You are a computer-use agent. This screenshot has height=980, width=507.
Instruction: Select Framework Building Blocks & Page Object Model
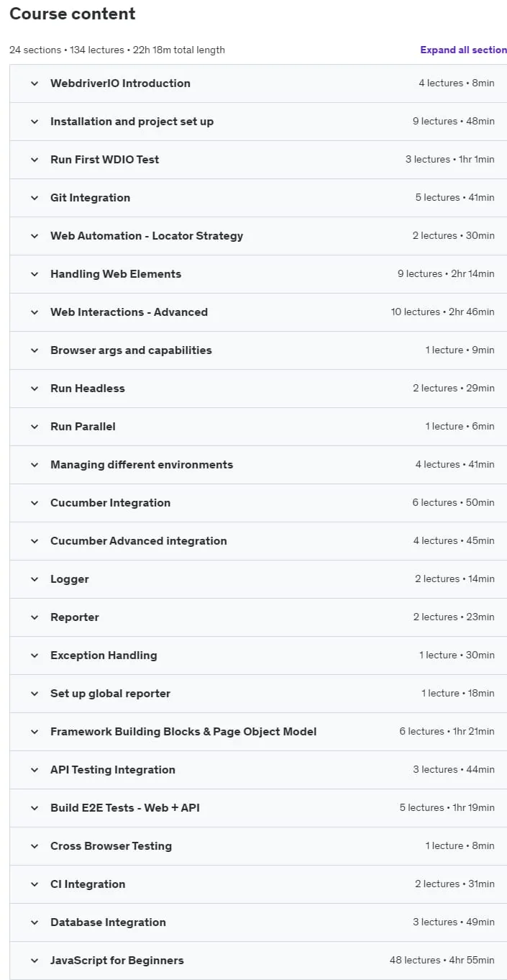coord(183,732)
